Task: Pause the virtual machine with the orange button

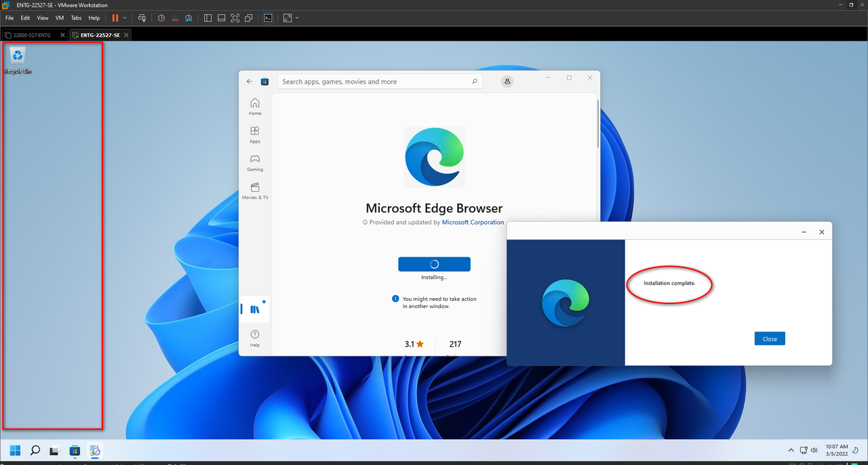Action: (115, 18)
